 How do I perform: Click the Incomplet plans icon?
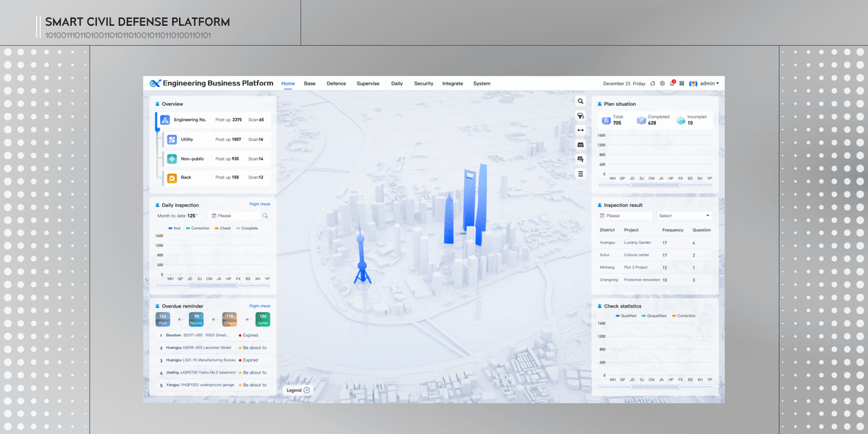coord(681,120)
